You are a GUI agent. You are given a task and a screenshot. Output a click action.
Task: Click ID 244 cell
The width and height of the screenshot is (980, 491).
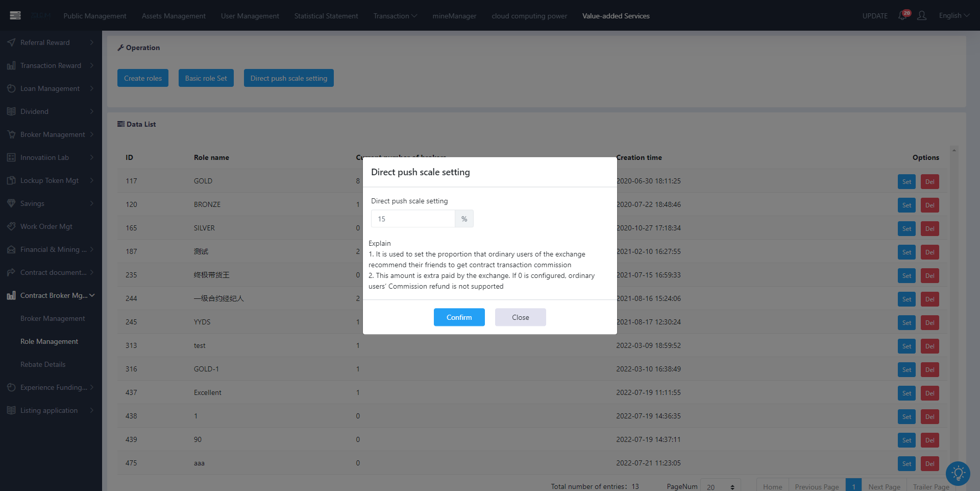(131, 298)
